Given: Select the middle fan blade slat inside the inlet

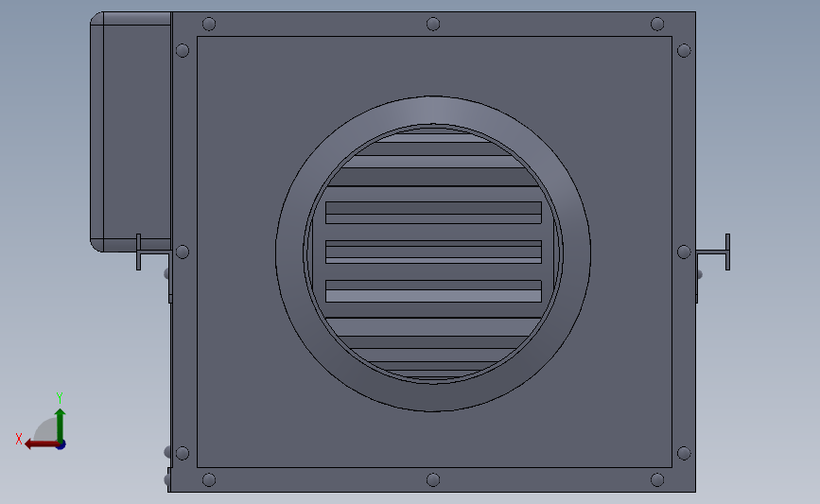Looking at the screenshot, I should point(433,252).
